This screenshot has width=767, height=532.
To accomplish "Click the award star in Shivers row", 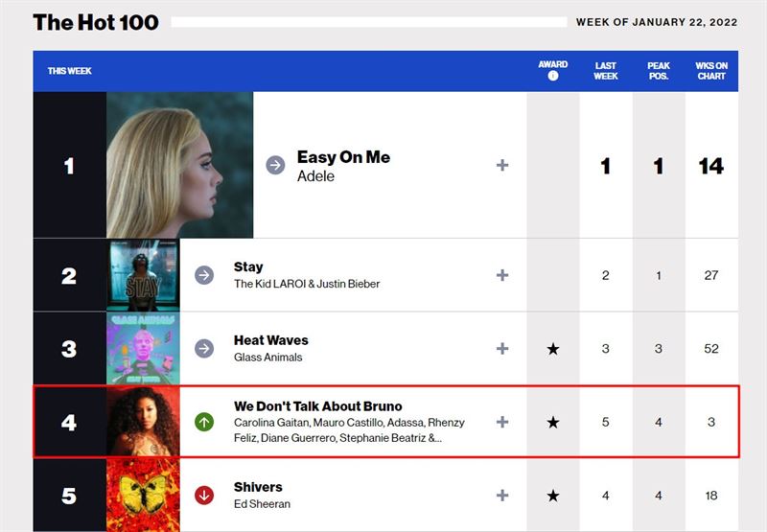I will tap(553, 496).
